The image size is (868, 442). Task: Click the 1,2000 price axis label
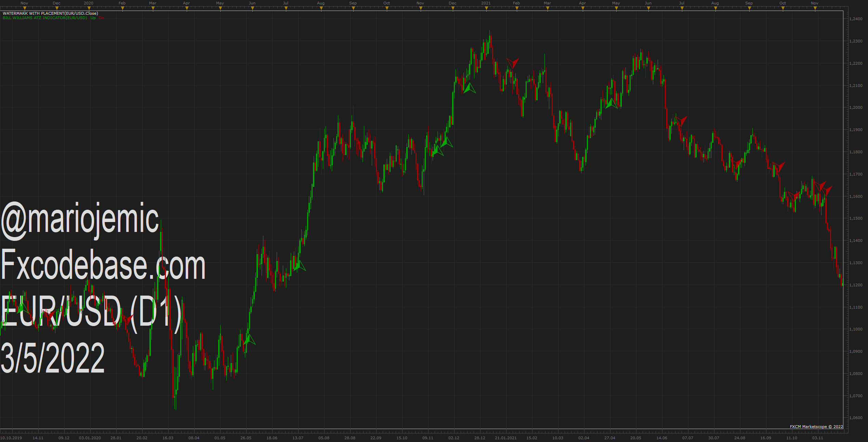pos(856,107)
